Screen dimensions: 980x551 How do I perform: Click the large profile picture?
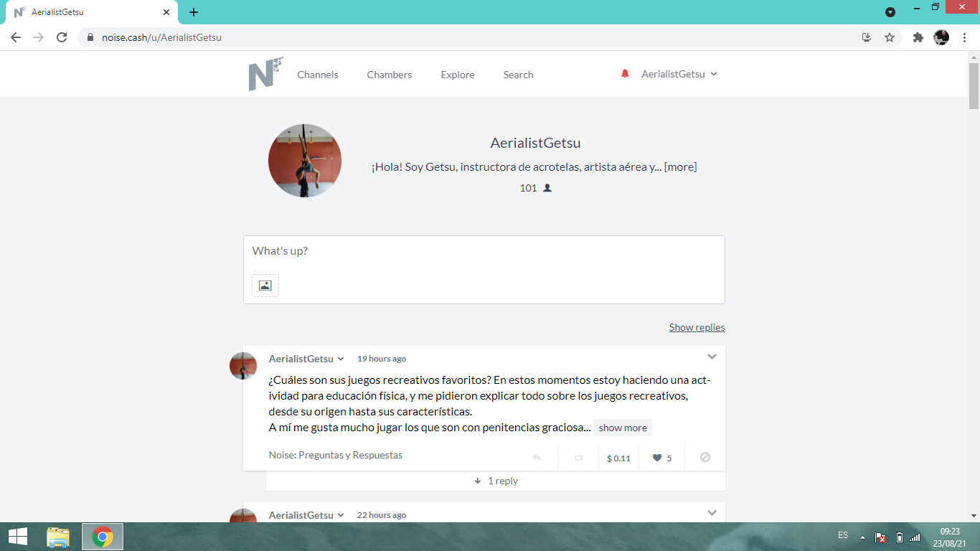(x=305, y=161)
